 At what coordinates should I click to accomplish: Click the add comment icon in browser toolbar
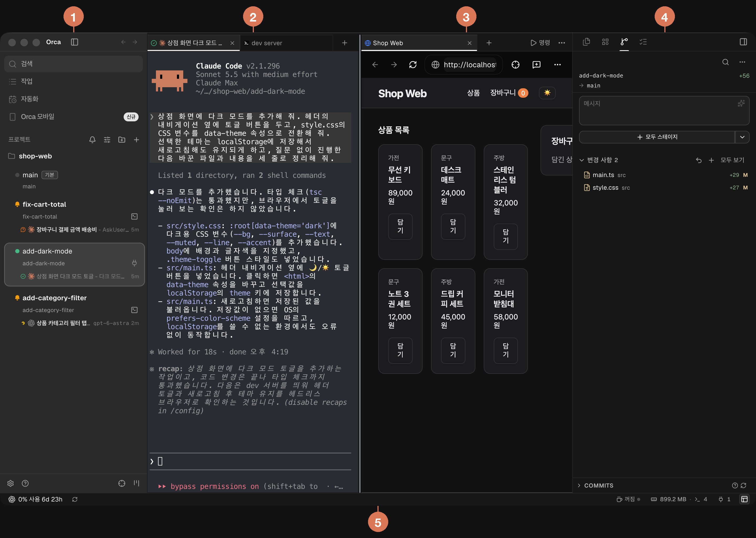tap(536, 65)
